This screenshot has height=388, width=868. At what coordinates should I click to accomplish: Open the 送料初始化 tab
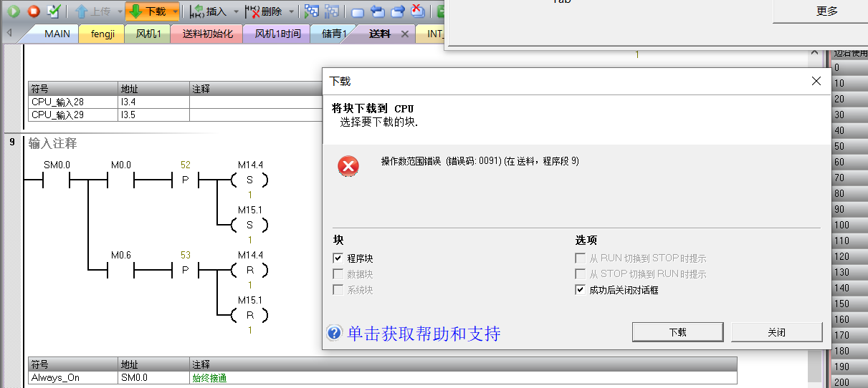coord(207,34)
